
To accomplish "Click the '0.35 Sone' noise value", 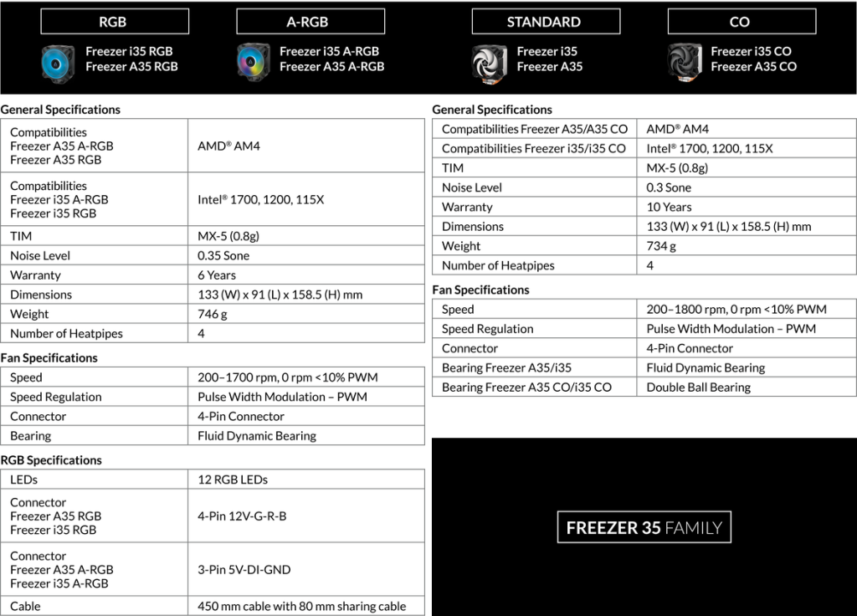I will [223, 256].
